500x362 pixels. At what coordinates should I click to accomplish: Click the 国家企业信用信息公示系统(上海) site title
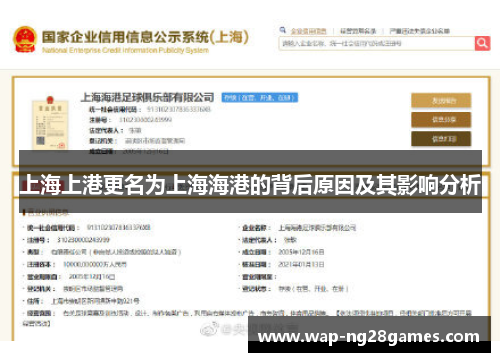point(145,37)
